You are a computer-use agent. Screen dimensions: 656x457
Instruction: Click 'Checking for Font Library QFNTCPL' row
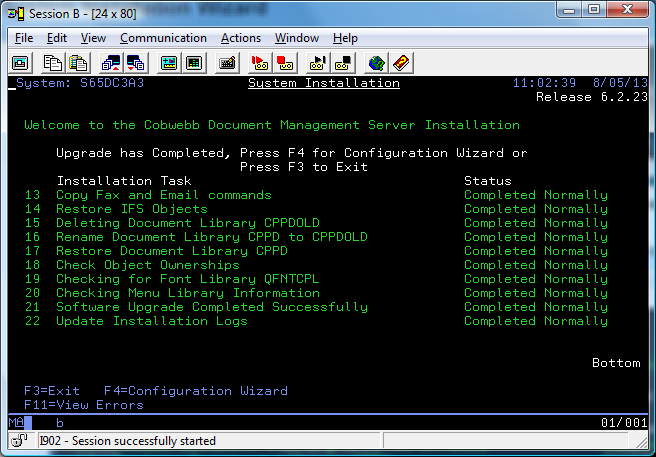click(187, 279)
